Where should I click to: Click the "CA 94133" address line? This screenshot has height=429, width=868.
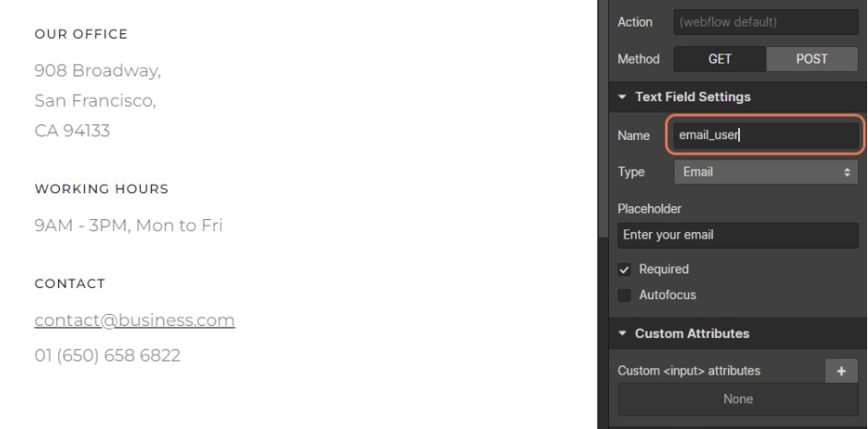pyautogui.click(x=72, y=131)
